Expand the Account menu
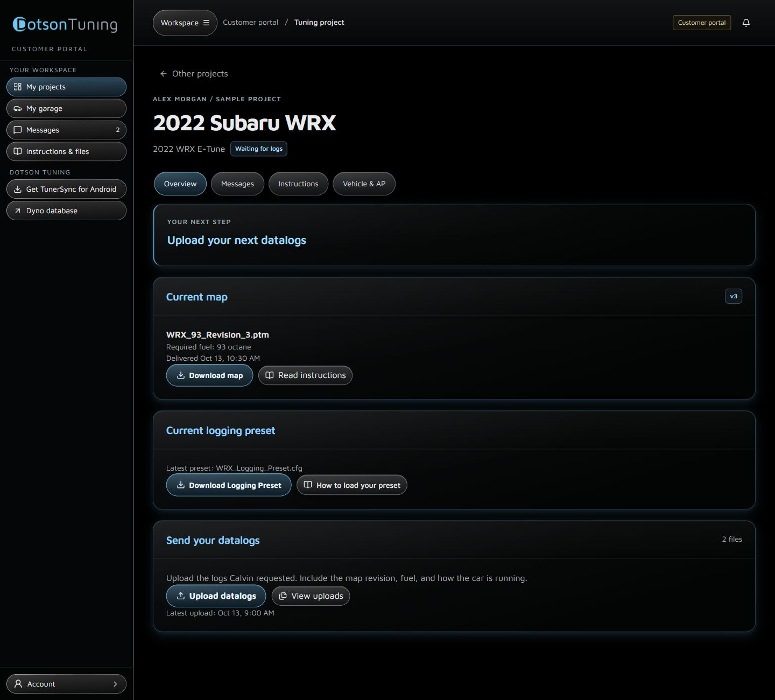This screenshot has width=775, height=700. (66, 684)
